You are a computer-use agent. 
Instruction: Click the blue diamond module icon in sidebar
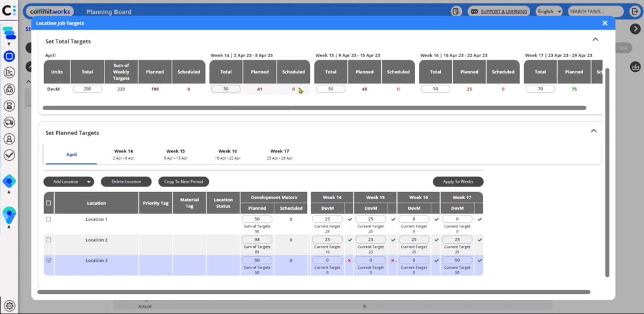coord(9,181)
